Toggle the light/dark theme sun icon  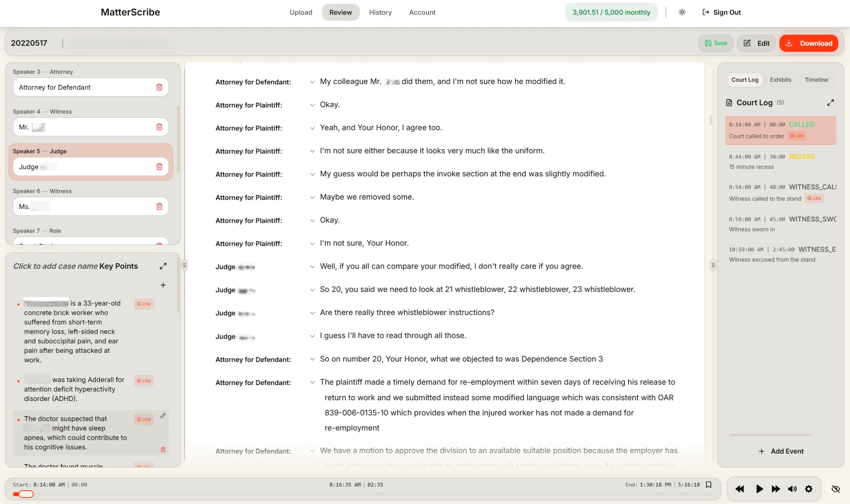682,12
